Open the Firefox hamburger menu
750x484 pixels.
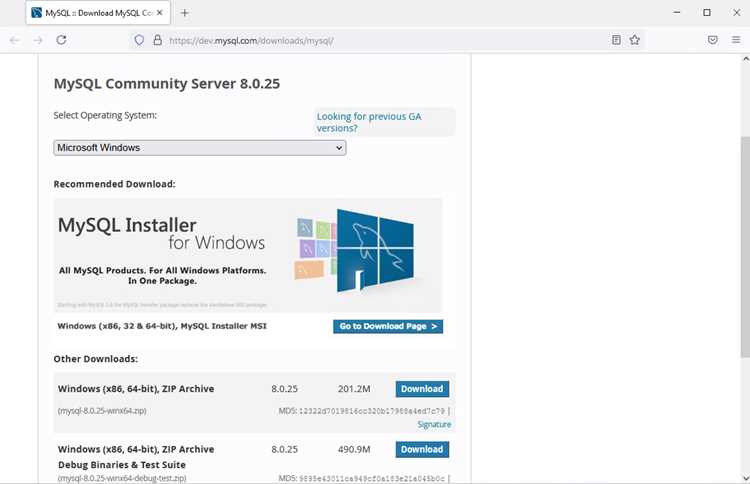click(x=736, y=40)
